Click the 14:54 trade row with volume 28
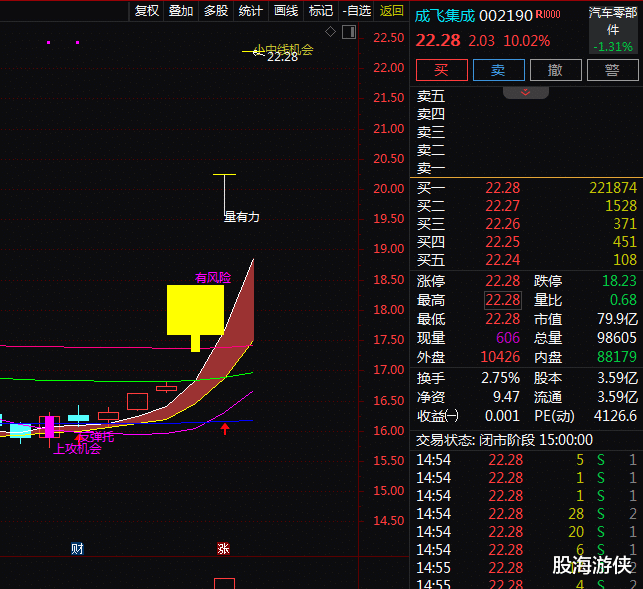 526,514
